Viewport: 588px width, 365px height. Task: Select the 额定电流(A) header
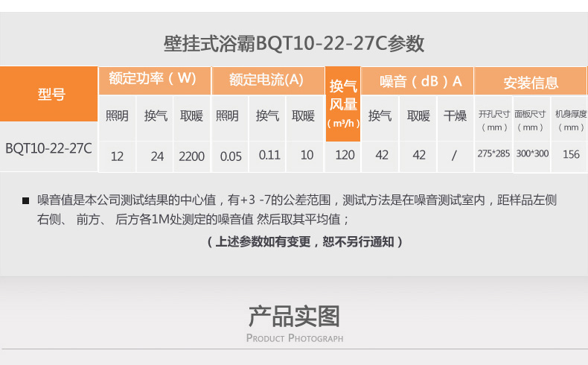click(268, 80)
